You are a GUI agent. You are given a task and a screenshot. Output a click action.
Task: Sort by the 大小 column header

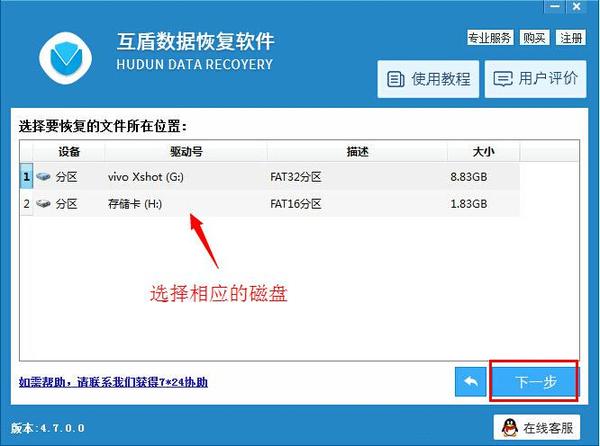click(x=483, y=151)
